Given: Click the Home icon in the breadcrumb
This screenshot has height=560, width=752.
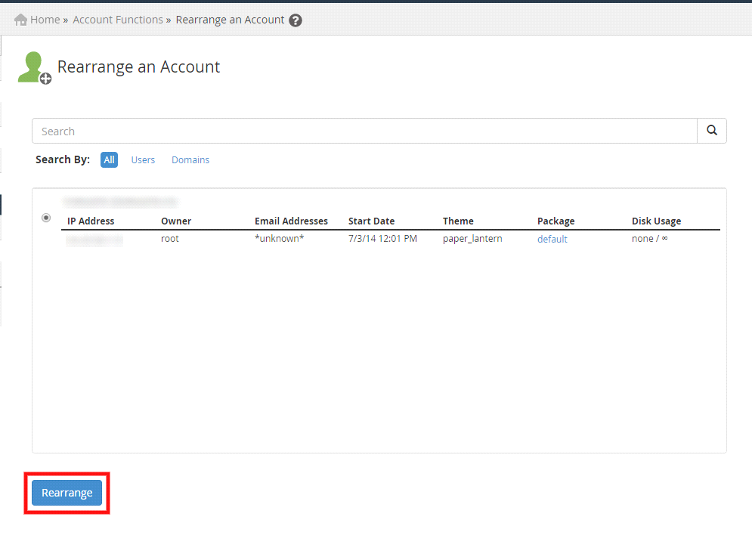Looking at the screenshot, I should click(20, 20).
